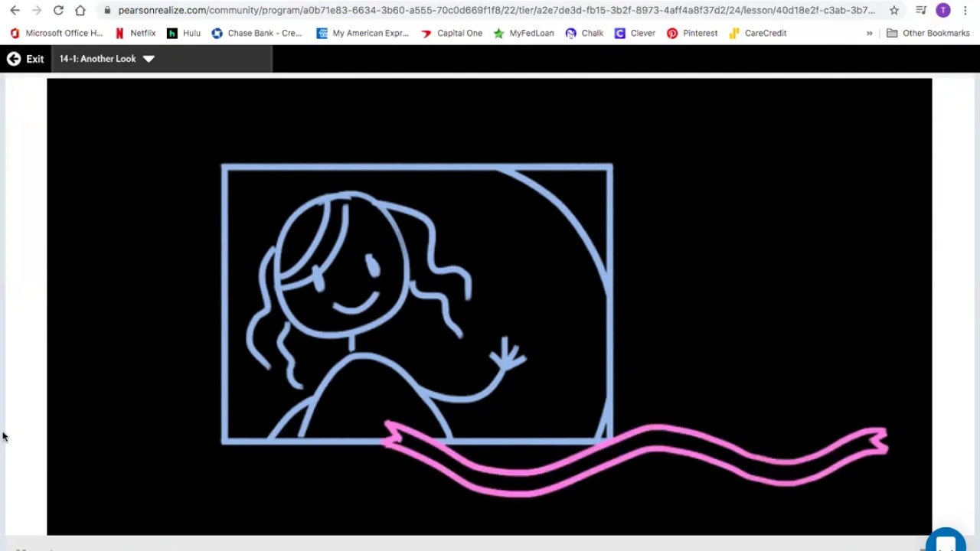Click the browser forward arrow
This screenshot has height=551, width=980.
(x=36, y=10)
